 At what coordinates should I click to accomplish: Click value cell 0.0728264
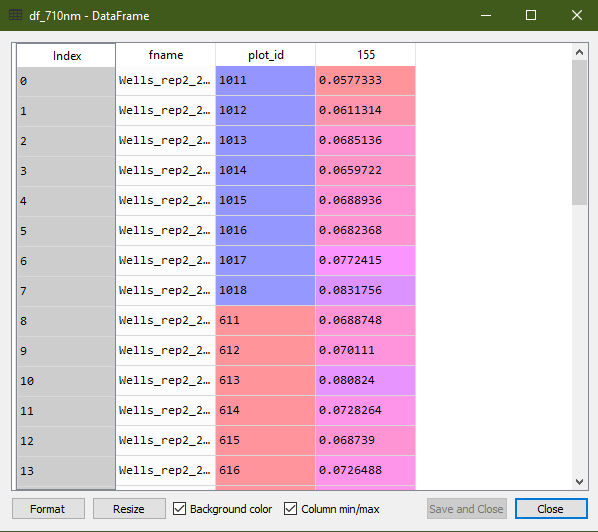click(365, 410)
